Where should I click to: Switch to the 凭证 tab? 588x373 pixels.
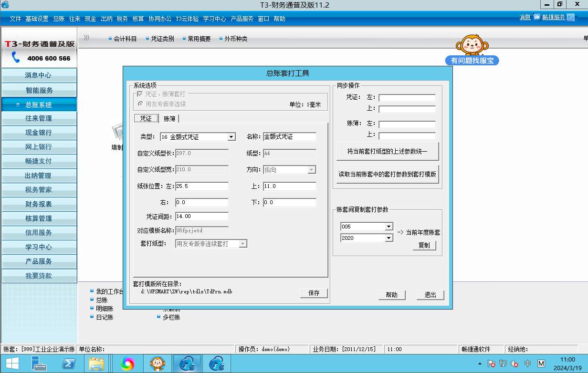[146, 118]
